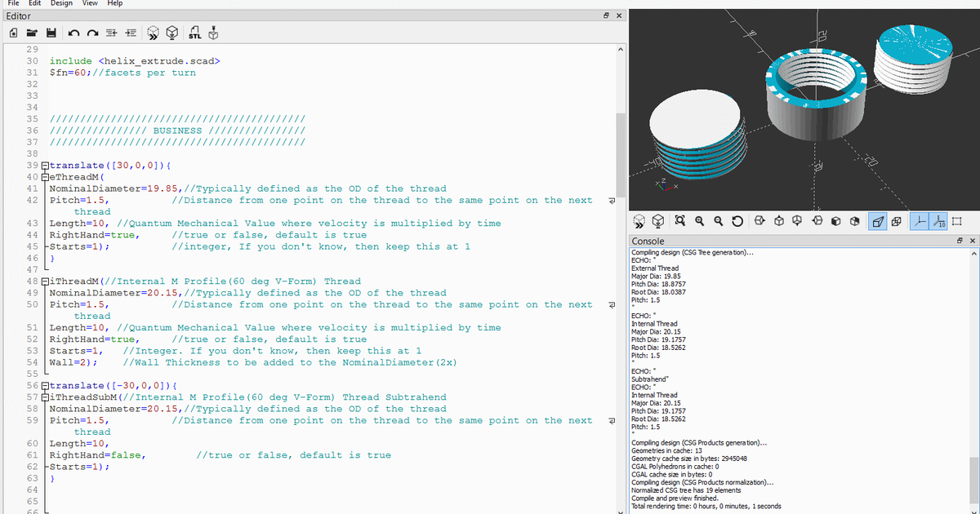Place cursor on line 31 $fn=60

coord(122,73)
